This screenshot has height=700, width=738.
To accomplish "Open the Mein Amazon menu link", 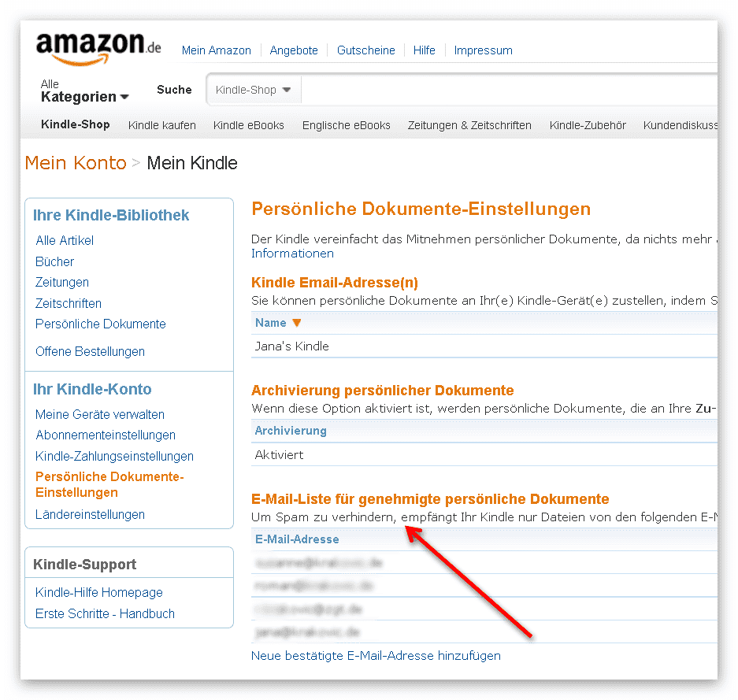I will coord(217,50).
